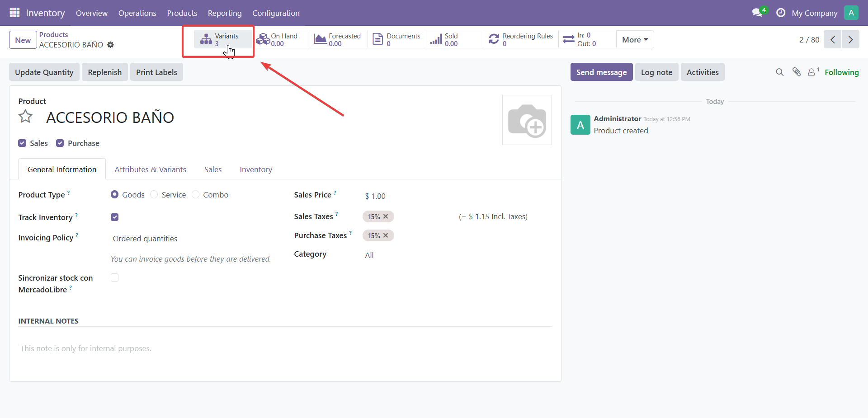Open Invoicing Policy dropdown
Image resolution: width=868 pixels, height=418 pixels.
[192, 239]
